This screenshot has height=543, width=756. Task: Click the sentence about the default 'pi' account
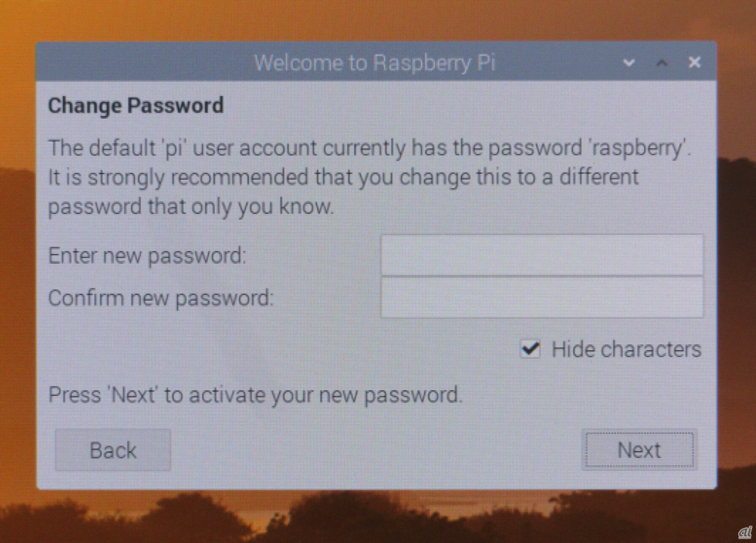click(x=370, y=148)
